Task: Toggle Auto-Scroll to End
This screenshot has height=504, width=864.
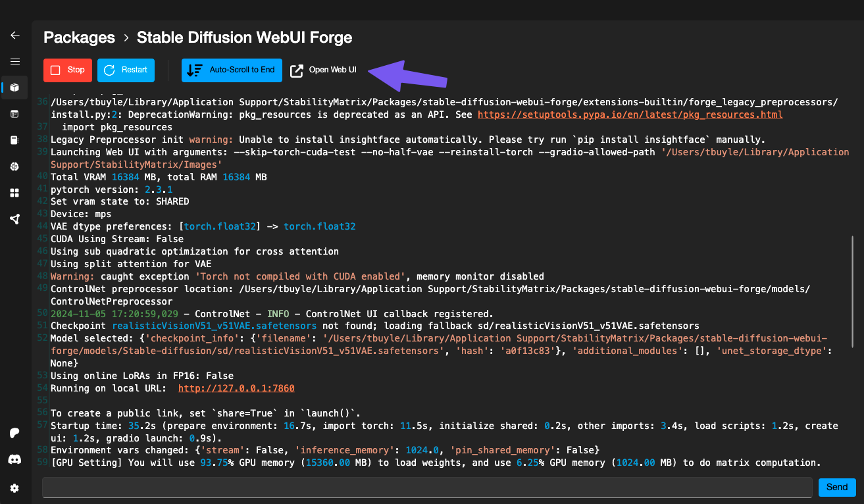Action: 232,70
